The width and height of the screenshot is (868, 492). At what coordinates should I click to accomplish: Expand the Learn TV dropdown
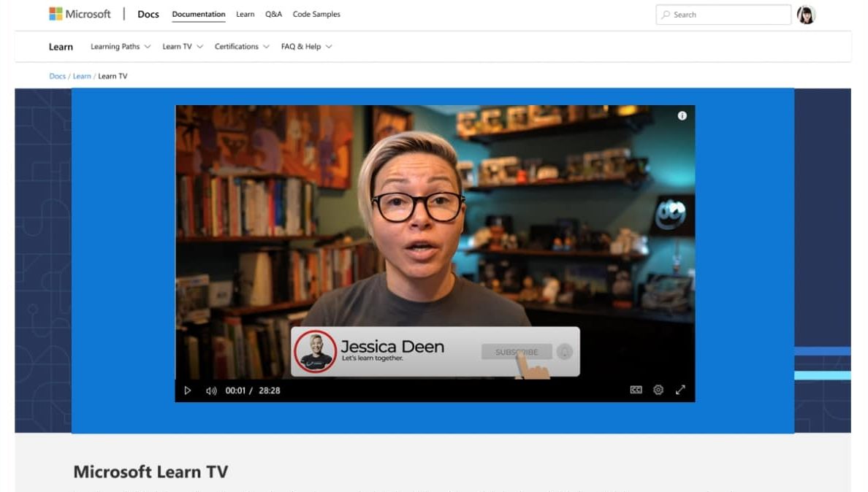tap(183, 47)
